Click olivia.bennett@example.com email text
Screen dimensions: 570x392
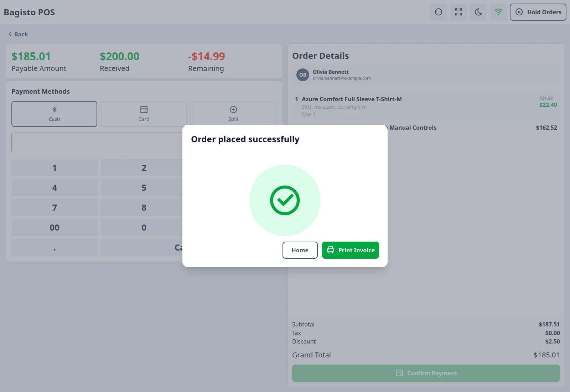(342, 78)
